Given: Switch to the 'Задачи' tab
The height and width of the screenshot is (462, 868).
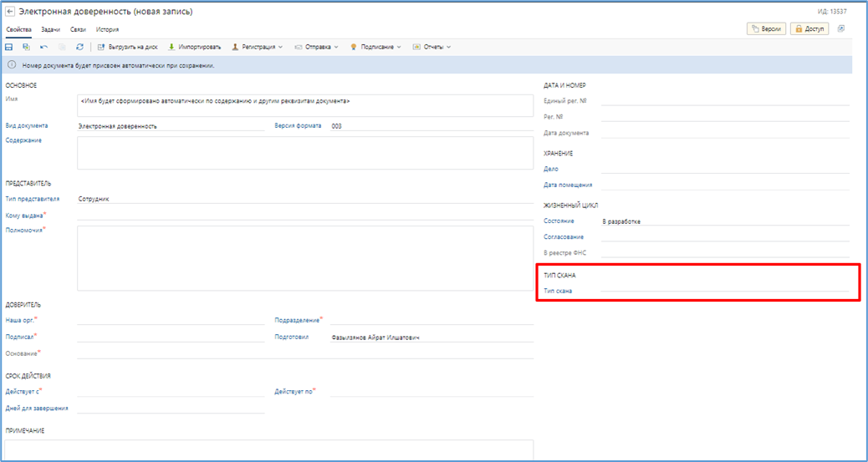Looking at the screenshot, I should (x=50, y=29).
